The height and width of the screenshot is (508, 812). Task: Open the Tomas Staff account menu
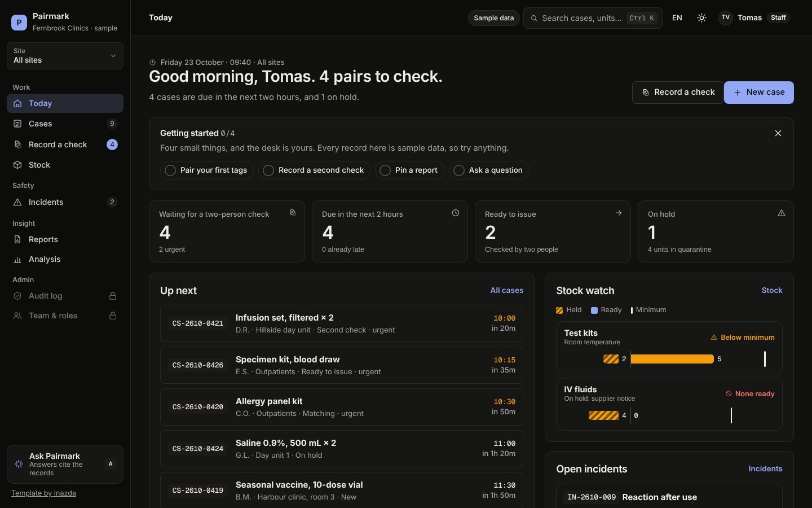754,17
